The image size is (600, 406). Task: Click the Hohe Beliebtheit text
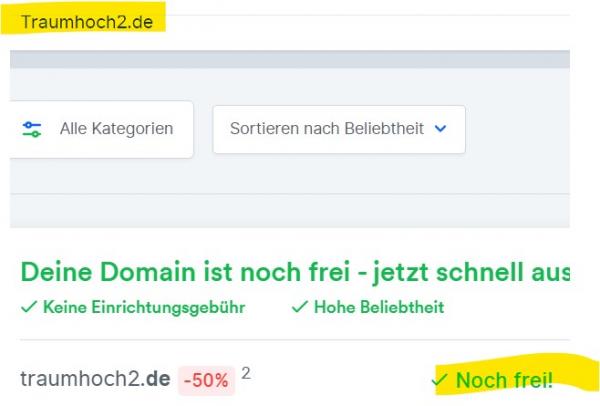pyautogui.click(x=379, y=307)
